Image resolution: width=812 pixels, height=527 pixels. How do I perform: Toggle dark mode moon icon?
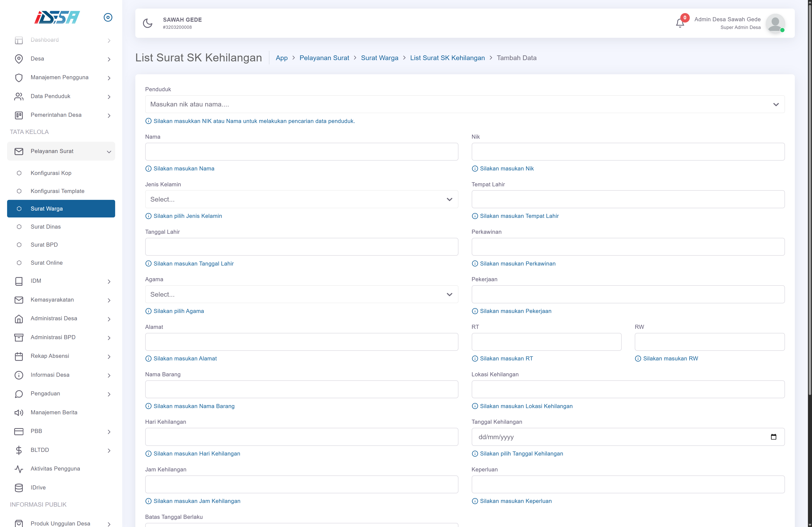[x=148, y=23]
